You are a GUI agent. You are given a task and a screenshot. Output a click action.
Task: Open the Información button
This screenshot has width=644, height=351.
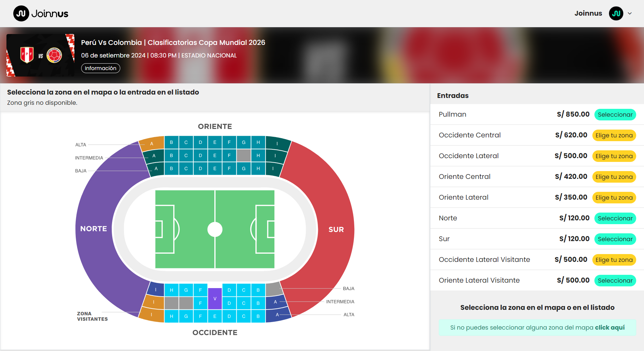click(x=101, y=68)
